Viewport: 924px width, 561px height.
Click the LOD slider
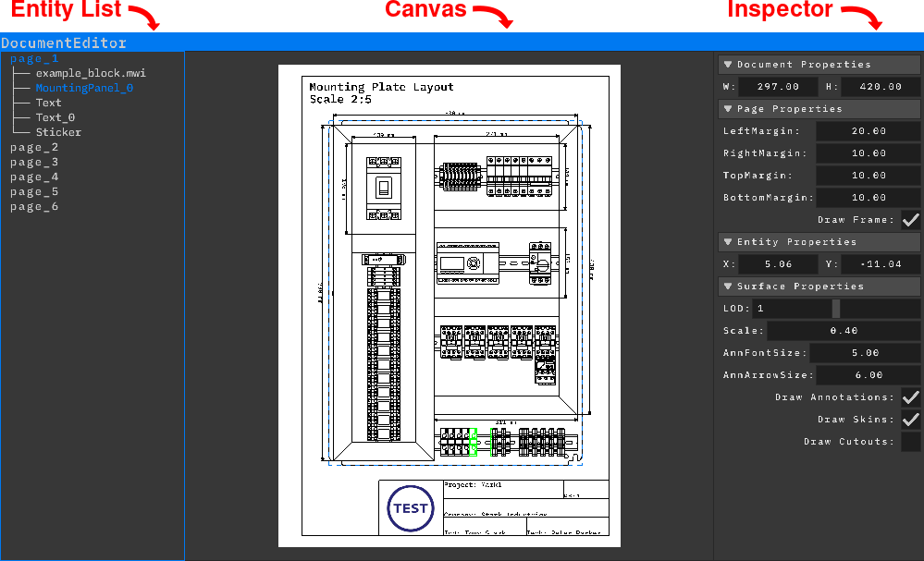click(x=836, y=309)
